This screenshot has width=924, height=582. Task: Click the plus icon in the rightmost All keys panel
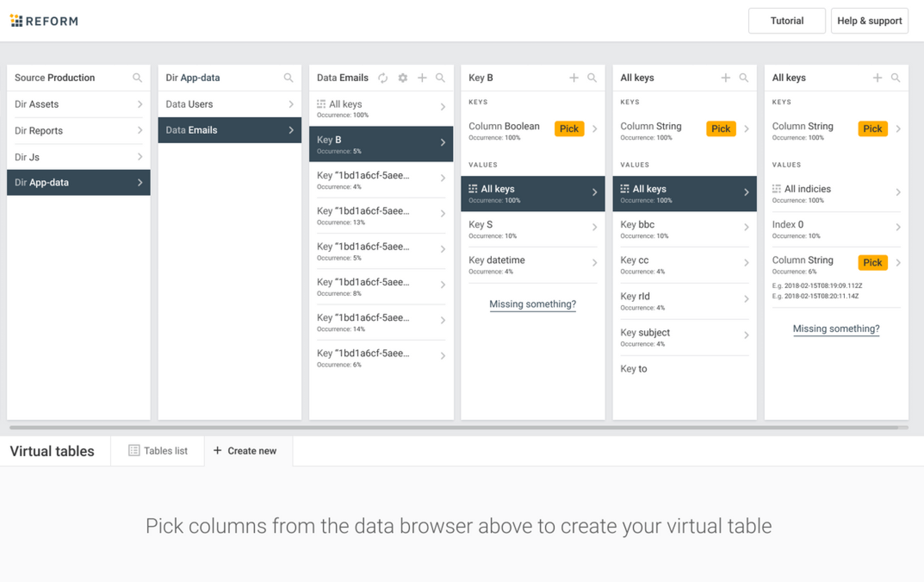coord(877,78)
